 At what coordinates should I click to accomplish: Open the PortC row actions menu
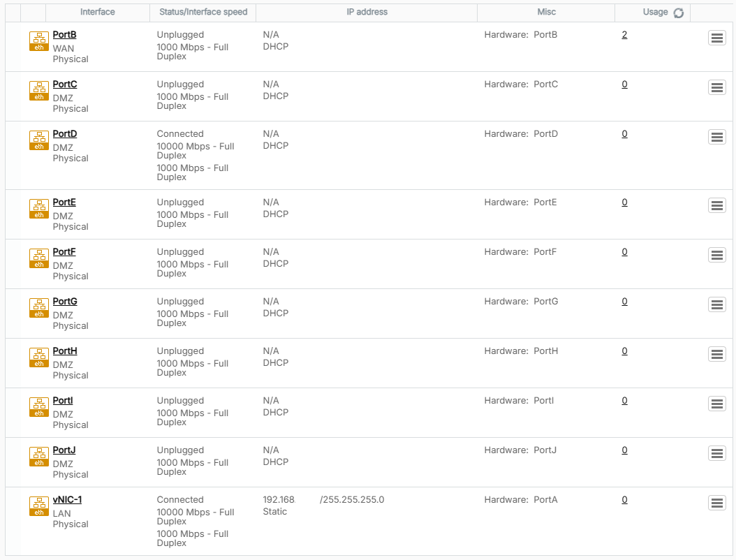pos(716,87)
